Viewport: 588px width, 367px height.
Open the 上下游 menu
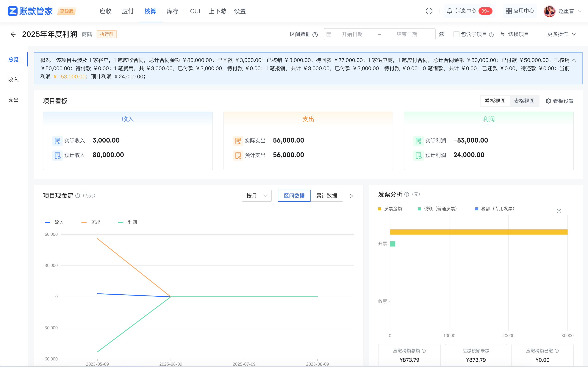218,11
